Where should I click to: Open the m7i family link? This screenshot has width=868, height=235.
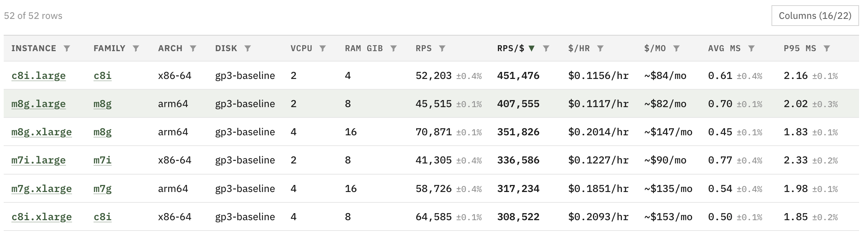(102, 160)
